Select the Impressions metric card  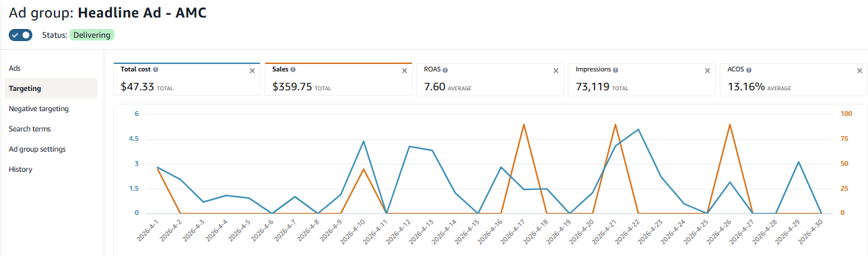[x=642, y=79]
